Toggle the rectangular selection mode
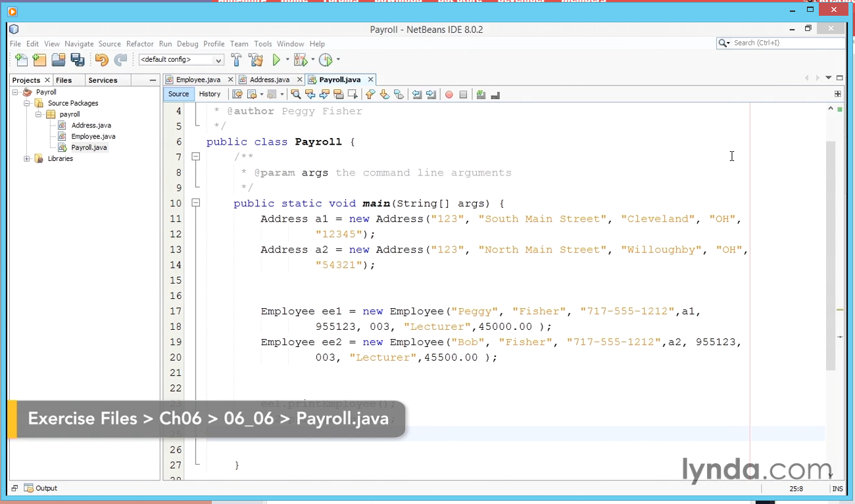Image resolution: width=855 pixels, height=504 pixels. [x=353, y=95]
